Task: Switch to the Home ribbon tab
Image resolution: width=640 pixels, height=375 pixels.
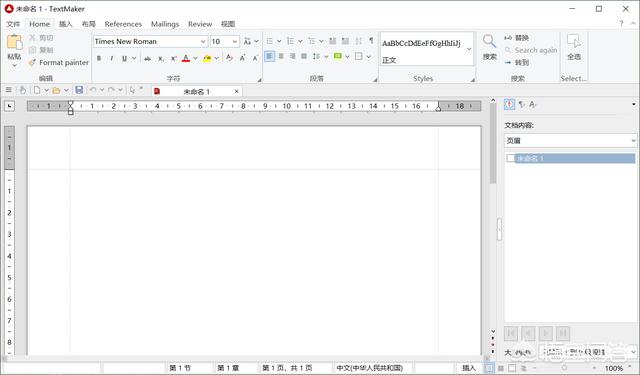Action: 40,24
